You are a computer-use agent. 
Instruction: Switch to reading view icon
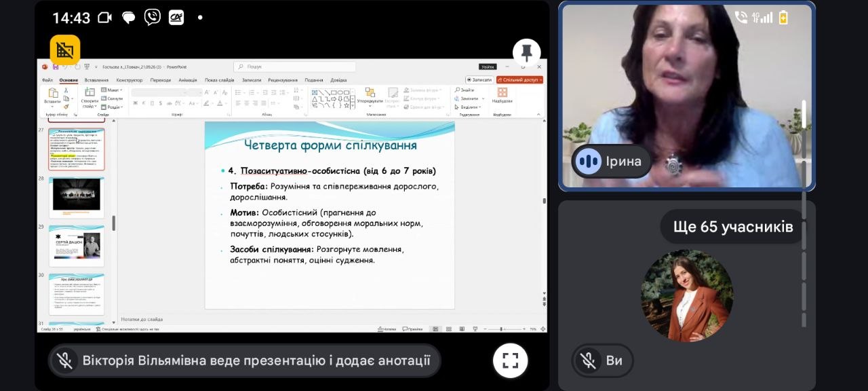coord(461,329)
